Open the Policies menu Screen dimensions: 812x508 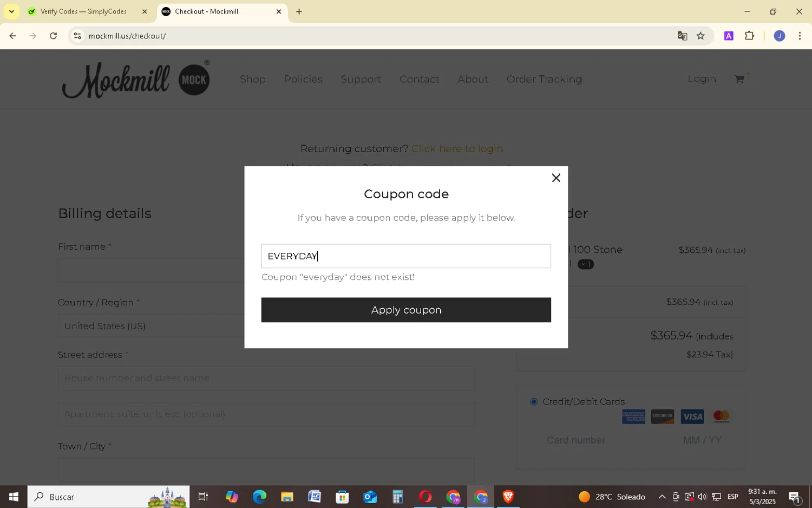[x=303, y=79]
